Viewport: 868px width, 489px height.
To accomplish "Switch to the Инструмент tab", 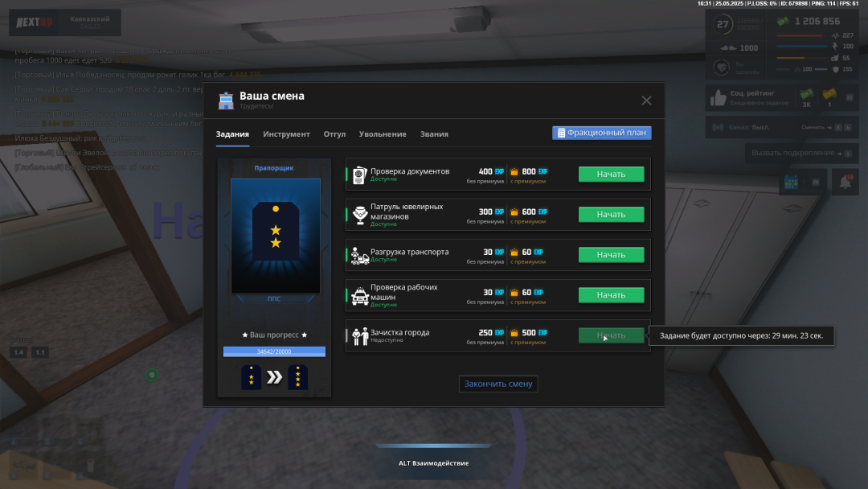I will point(286,134).
